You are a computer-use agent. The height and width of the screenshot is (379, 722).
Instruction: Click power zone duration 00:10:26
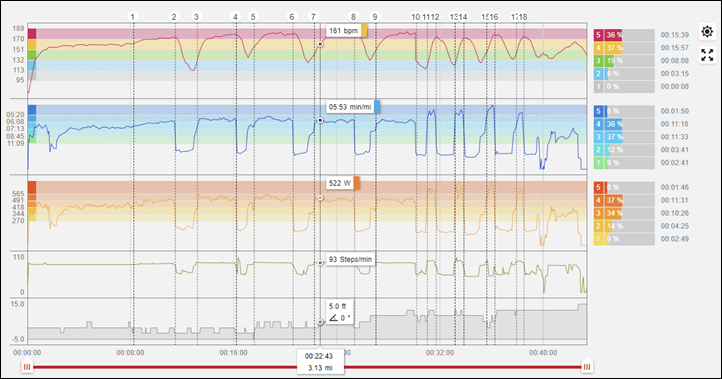675,213
